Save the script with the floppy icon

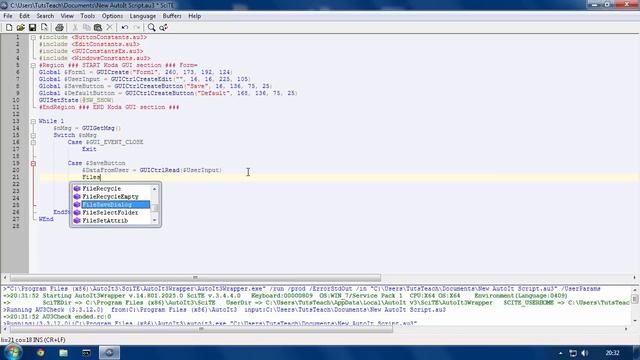tap(32, 27)
